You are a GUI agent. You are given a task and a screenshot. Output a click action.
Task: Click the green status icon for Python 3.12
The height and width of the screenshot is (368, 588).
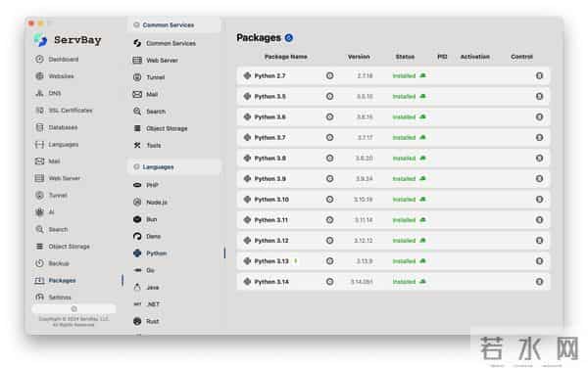(422, 241)
